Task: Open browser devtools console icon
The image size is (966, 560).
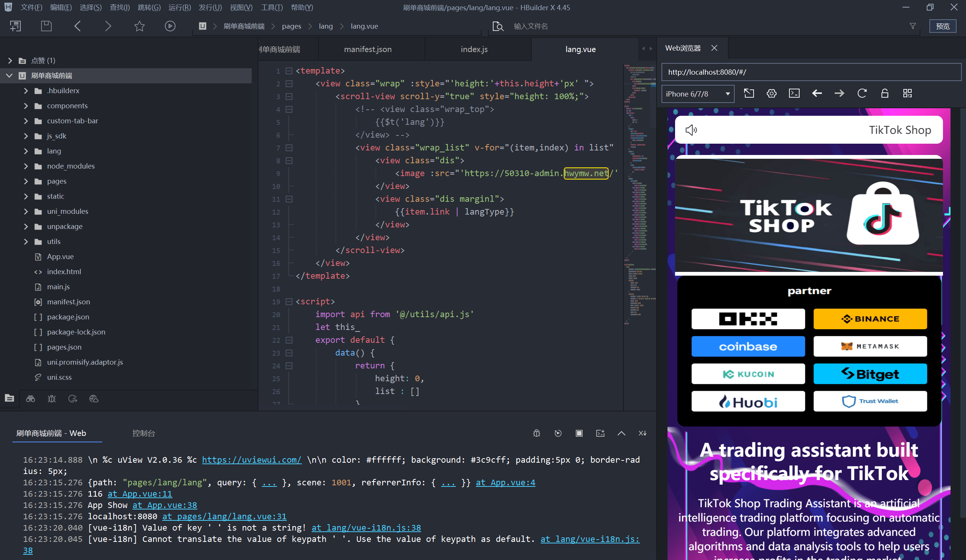Action: 794,94
